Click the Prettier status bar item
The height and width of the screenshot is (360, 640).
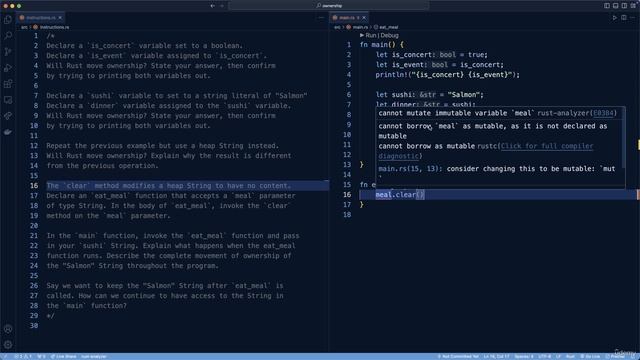pos(615,356)
